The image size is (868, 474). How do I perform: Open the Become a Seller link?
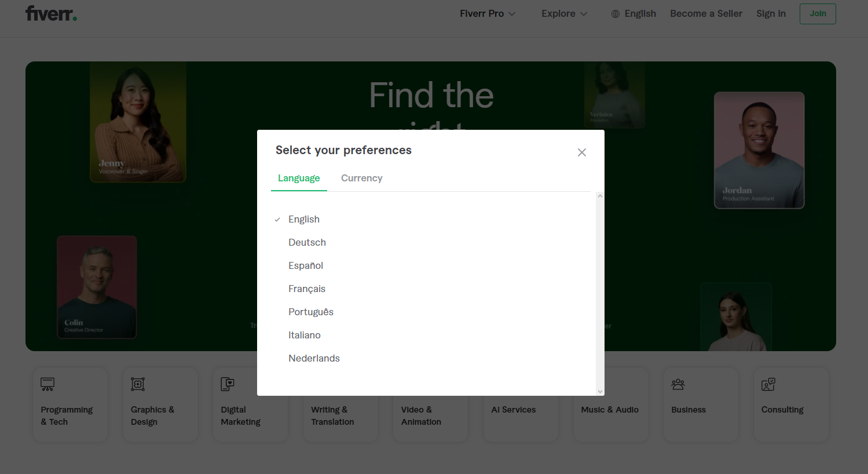(x=706, y=13)
